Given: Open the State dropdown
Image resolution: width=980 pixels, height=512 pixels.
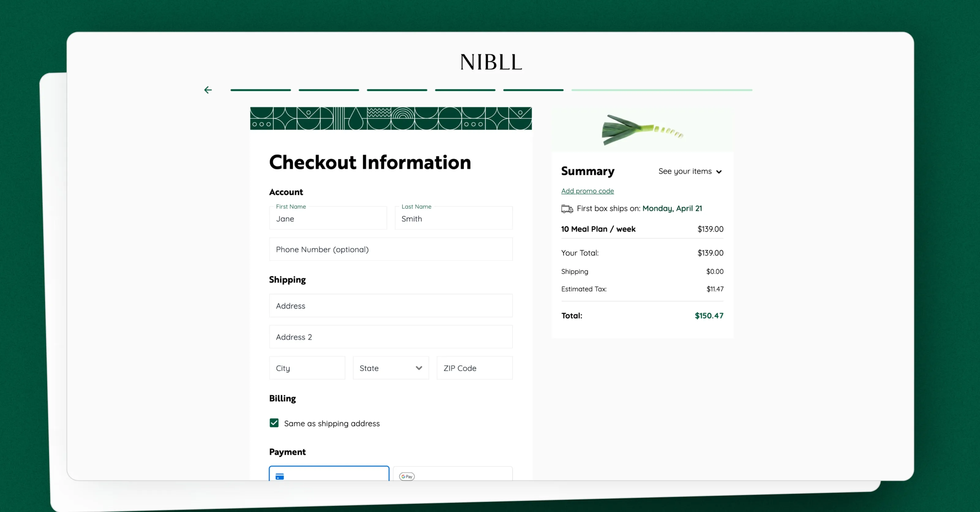Looking at the screenshot, I should point(391,368).
